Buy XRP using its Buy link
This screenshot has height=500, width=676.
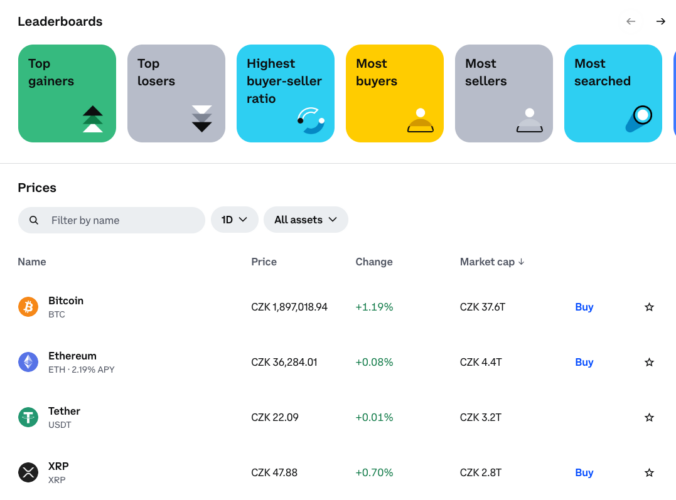pos(584,472)
